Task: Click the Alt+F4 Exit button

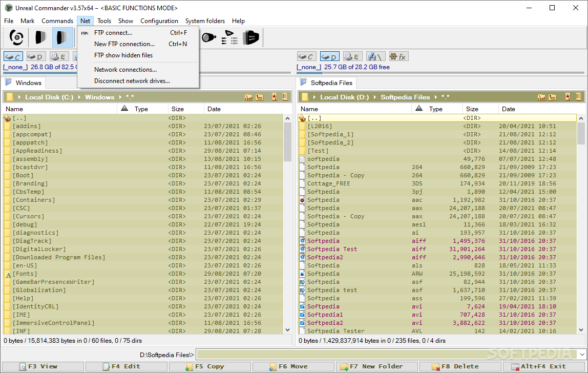Action: tap(544, 366)
